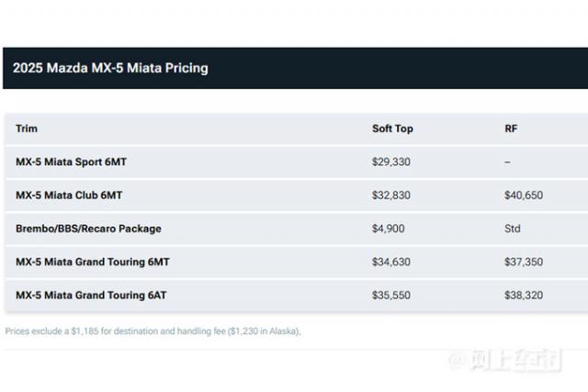Select MX-5 Miata Grand Touring 6AT trim name

click(x=93, y=296)
